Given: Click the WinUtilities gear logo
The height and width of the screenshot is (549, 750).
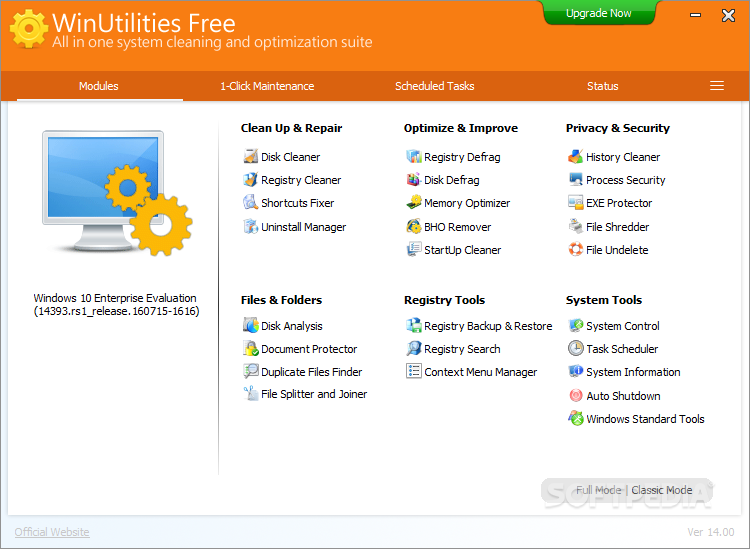Looking at the screenshot, I should (29, 29).
